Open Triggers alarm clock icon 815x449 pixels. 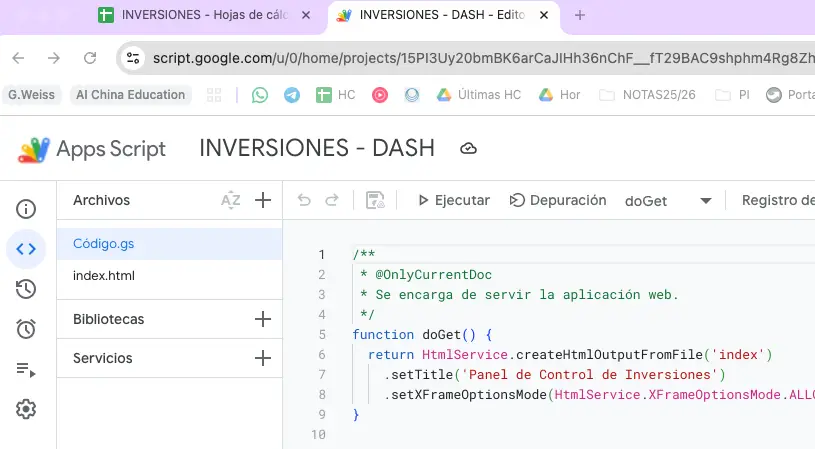[x=26, y=329]
